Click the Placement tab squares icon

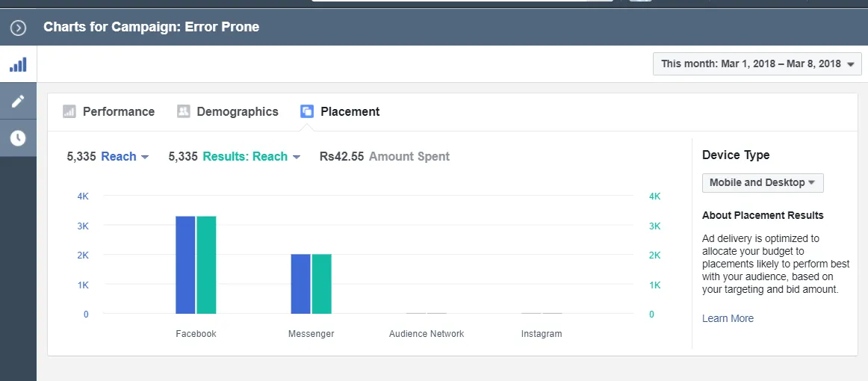[307, 111]
